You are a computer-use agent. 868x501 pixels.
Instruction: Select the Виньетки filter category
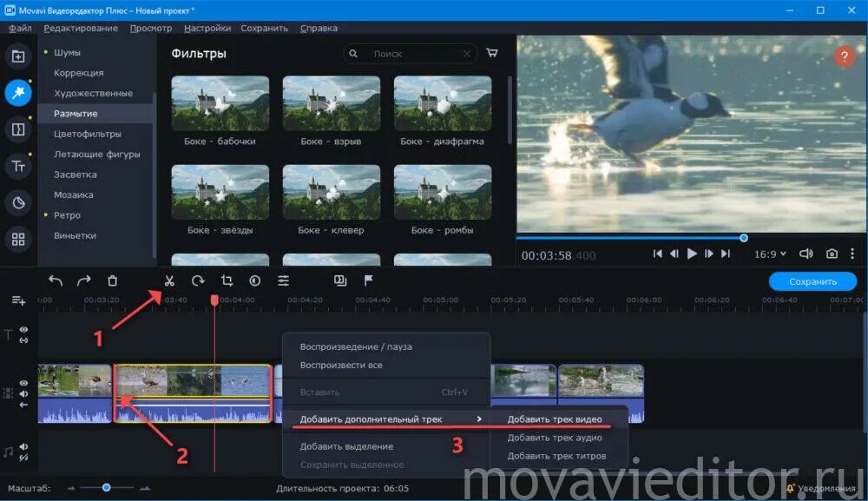(75, 235)
